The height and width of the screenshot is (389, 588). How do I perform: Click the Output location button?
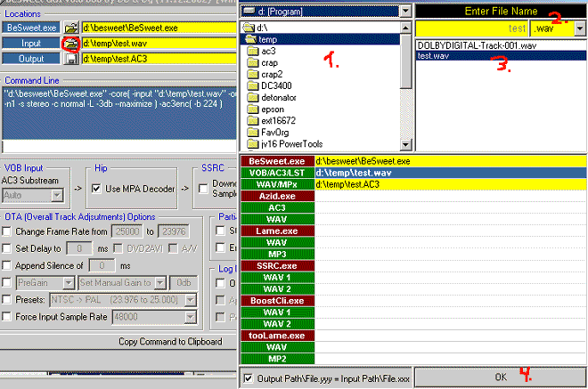[x=31, y=59]
